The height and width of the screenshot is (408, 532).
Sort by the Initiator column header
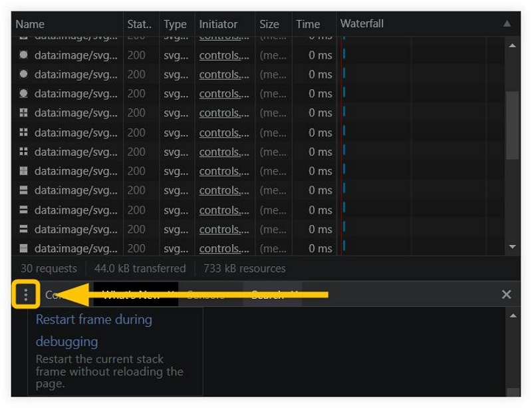coord(225,24)
